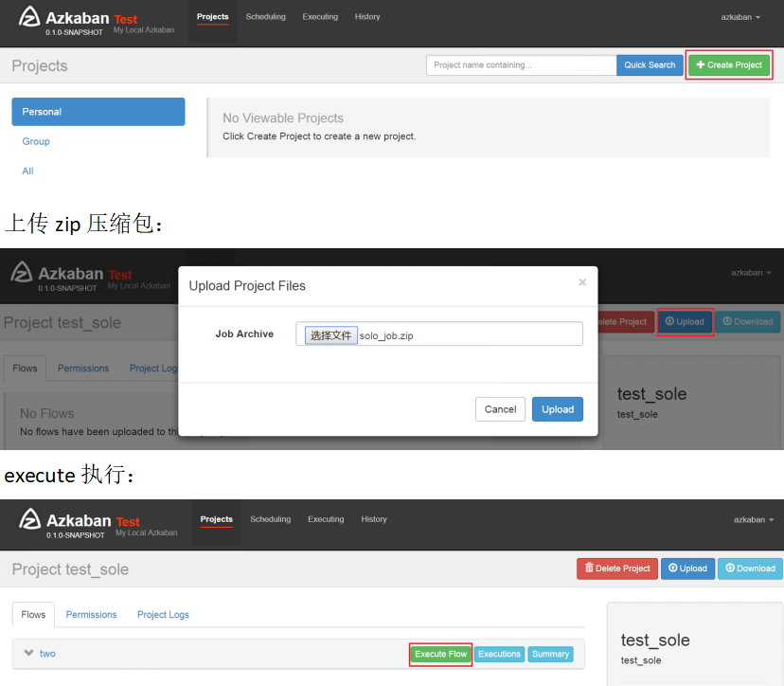Select Project Logs tab in bottom project page
Viewport: 784px width, 686px height.
(x=163, y=614)
